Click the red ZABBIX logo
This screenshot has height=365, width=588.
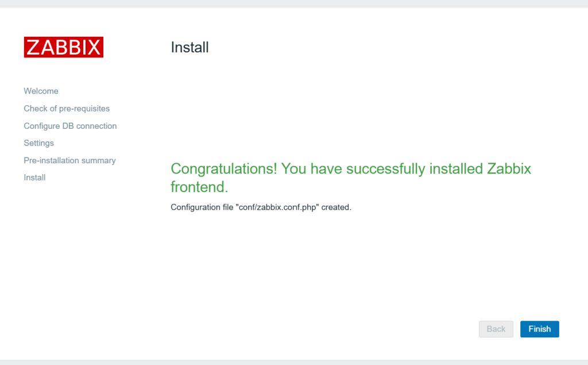[63, 47]
